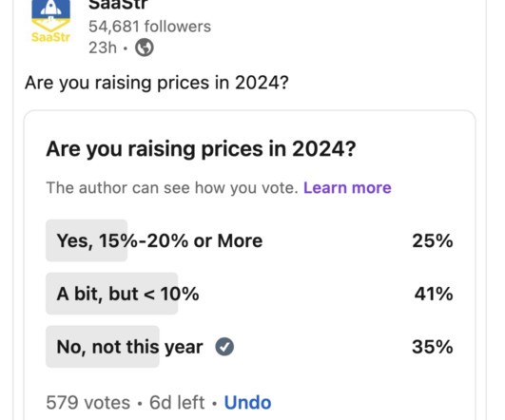The width and height of the screenshot is (505, 420).
Task: Open the Learn more link
Action: (347, 187)
